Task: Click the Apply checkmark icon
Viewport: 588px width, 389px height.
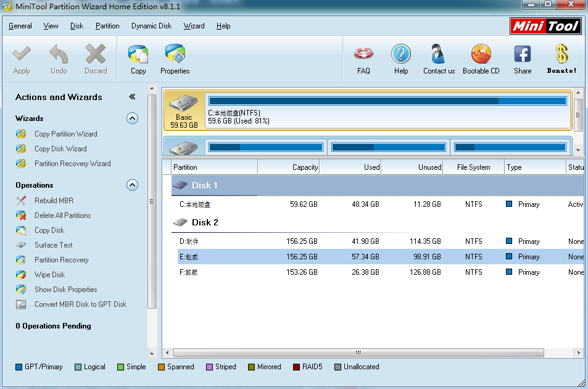Action: pyautogui.click(x=22, y=54)
